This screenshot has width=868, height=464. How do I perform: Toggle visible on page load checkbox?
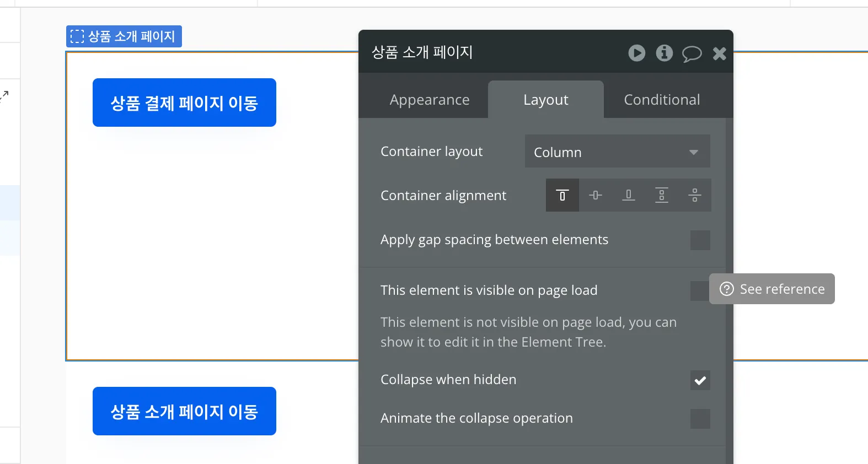coord(699,291)
